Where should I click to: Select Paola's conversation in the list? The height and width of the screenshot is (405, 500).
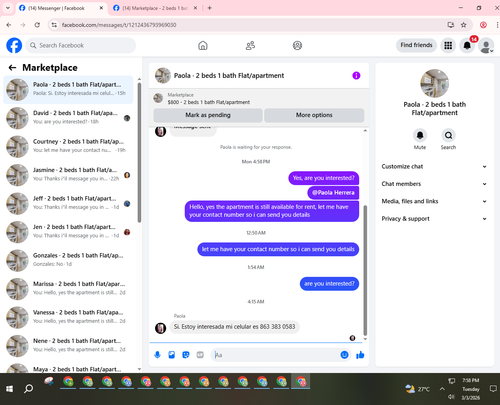(x=68, y=89)
